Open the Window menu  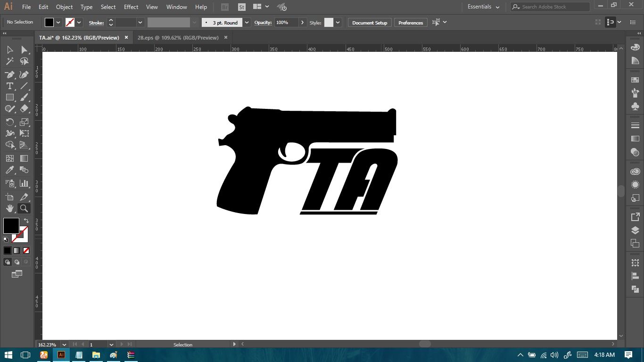tap(177, 7)
